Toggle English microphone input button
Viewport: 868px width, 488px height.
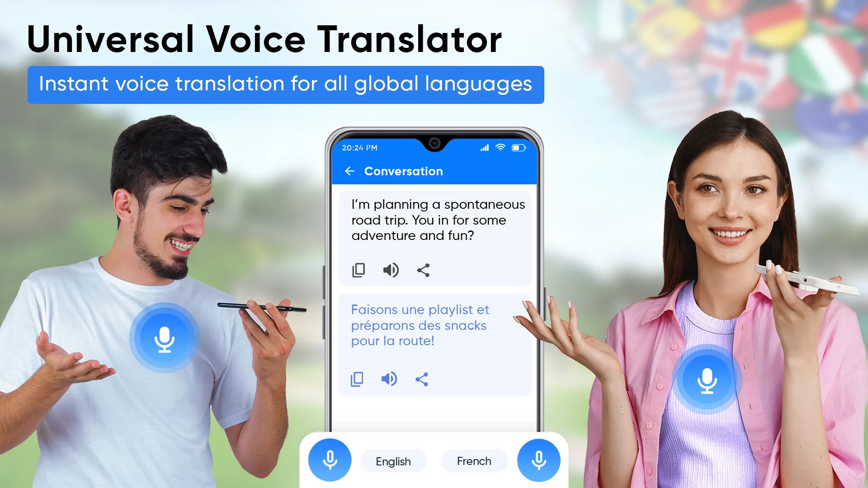(331, 460)
